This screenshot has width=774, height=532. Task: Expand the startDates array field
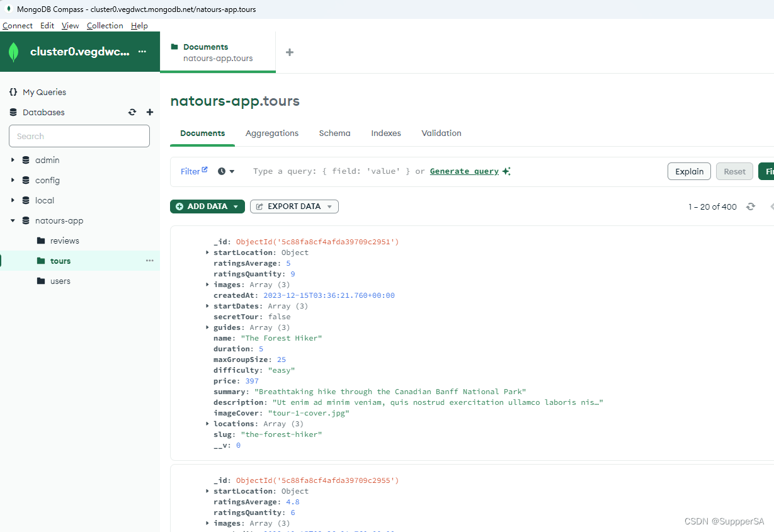coord(208,306)
